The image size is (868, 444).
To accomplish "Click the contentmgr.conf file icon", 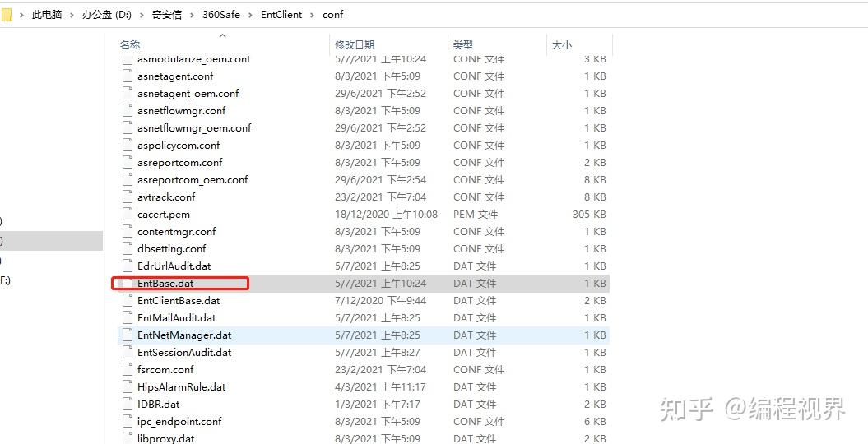I will [128, 232].
